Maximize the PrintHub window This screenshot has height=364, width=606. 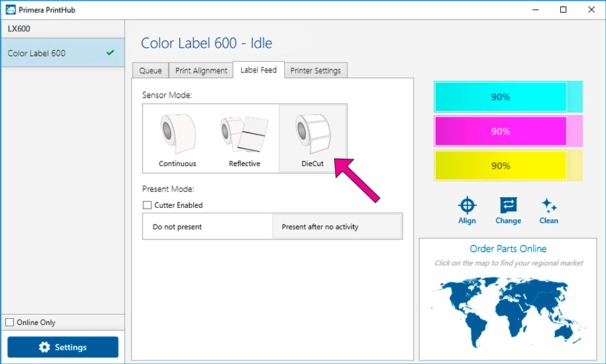[x=563, y=9]
